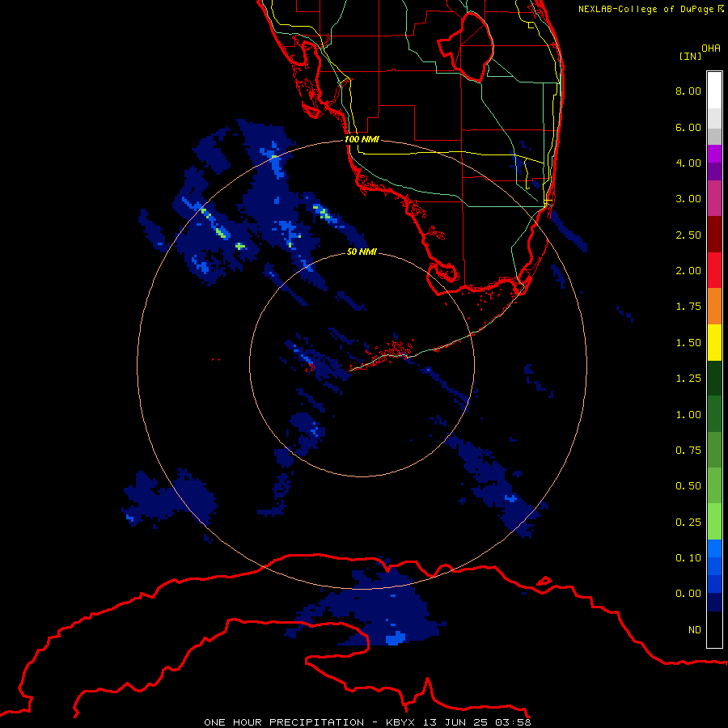The image size is (728, 728).
Task: Click the 3.00 legend value
Action: [x=688, y=199]
